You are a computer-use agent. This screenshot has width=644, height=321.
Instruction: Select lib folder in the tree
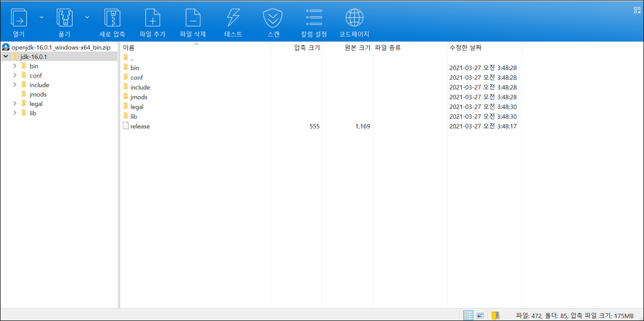[33, 113]
